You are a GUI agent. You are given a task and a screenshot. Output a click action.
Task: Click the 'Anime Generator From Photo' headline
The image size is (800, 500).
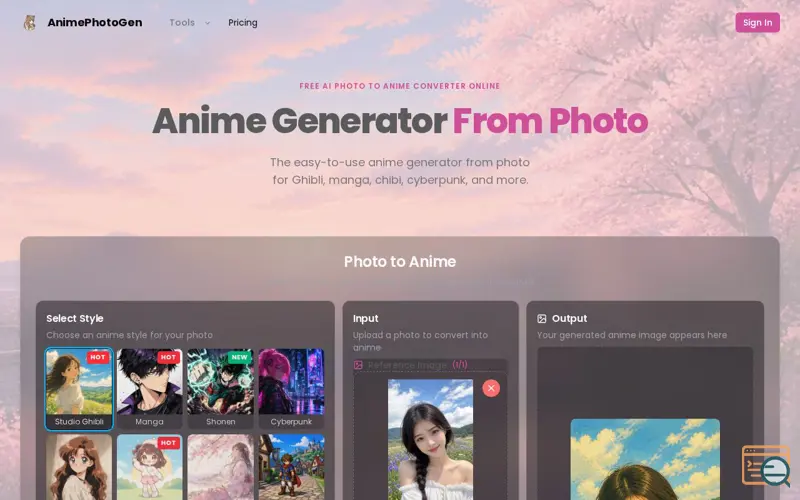pyautogui.click(x=400, y=121)
